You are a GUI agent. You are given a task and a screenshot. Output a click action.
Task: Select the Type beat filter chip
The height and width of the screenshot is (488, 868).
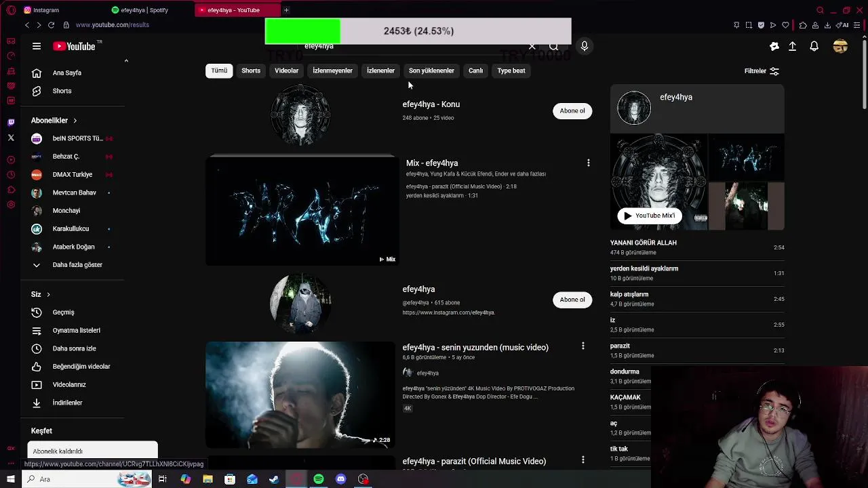[511, 70]
